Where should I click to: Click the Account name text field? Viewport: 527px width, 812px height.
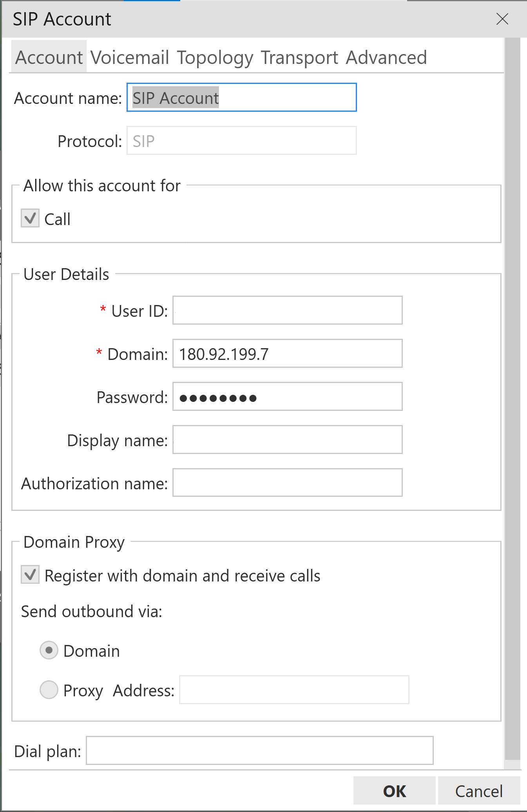point(241,98)
